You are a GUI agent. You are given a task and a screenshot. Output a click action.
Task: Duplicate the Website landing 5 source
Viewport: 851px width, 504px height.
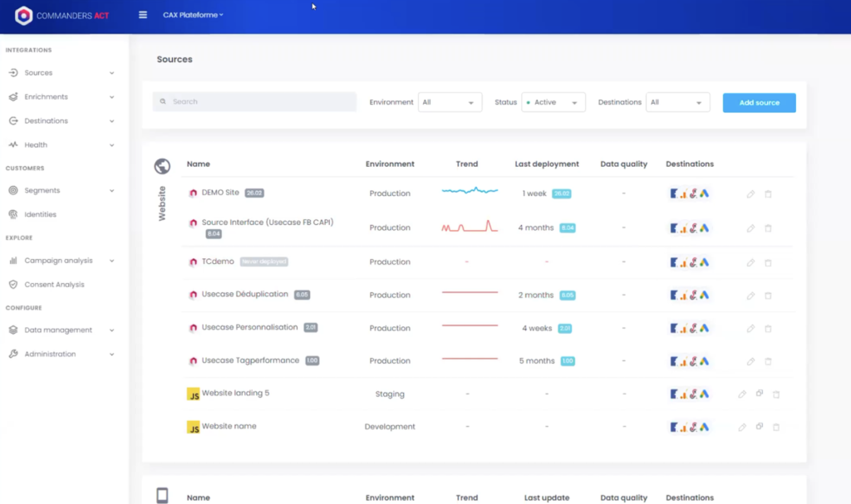pos(760,394)
